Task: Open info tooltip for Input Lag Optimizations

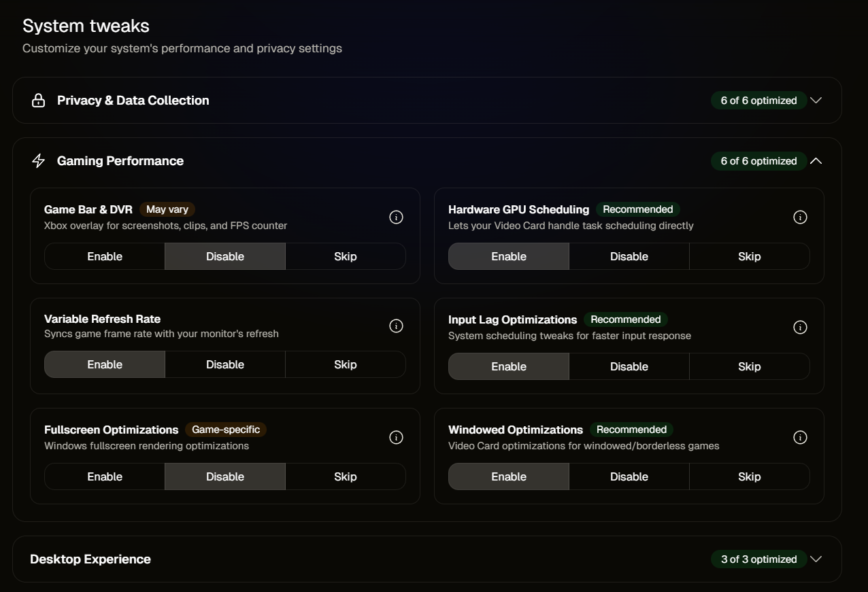Action: (x=800, y=327)
